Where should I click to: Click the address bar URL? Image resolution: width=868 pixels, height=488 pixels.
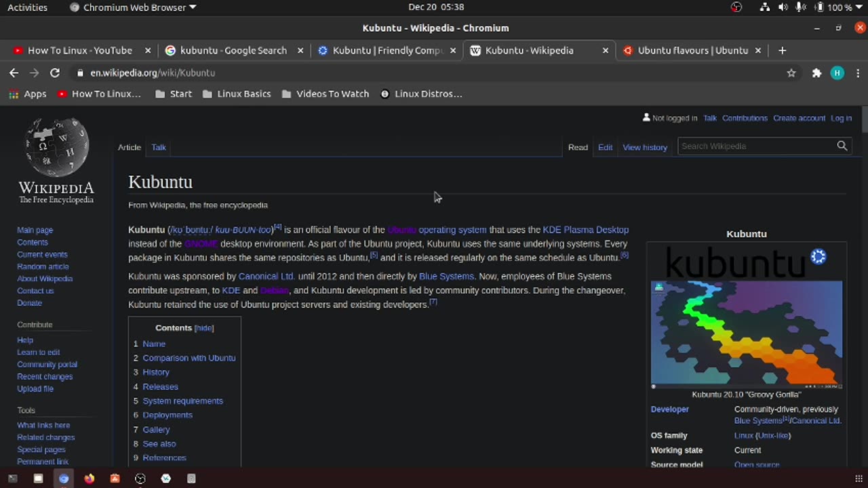[x=153, y=73]
